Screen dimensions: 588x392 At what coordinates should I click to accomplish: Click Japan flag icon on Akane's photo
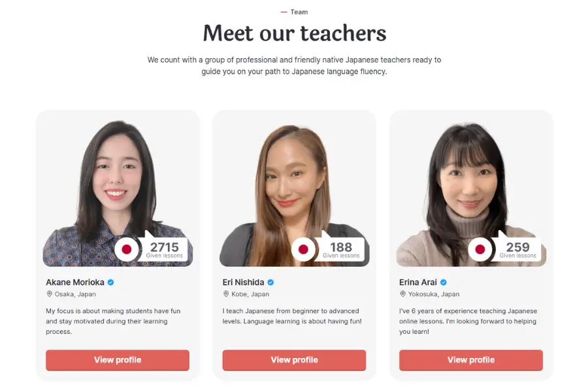pos(127,249)
